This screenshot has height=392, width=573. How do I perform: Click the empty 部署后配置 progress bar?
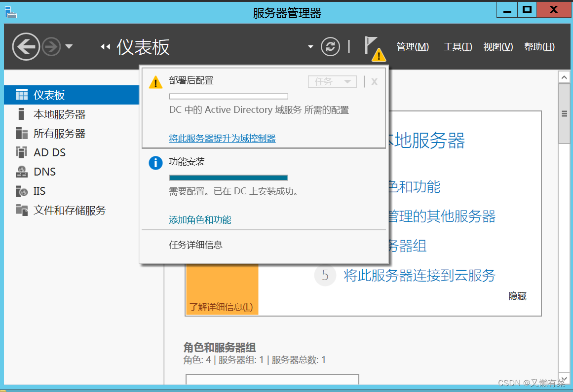click(x=229, y=96)
